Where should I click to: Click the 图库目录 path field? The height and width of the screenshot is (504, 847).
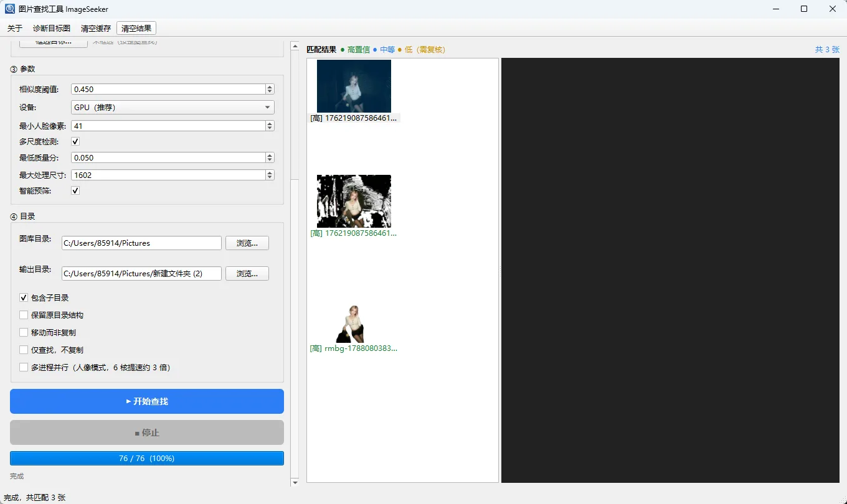(x=141, y=243)
